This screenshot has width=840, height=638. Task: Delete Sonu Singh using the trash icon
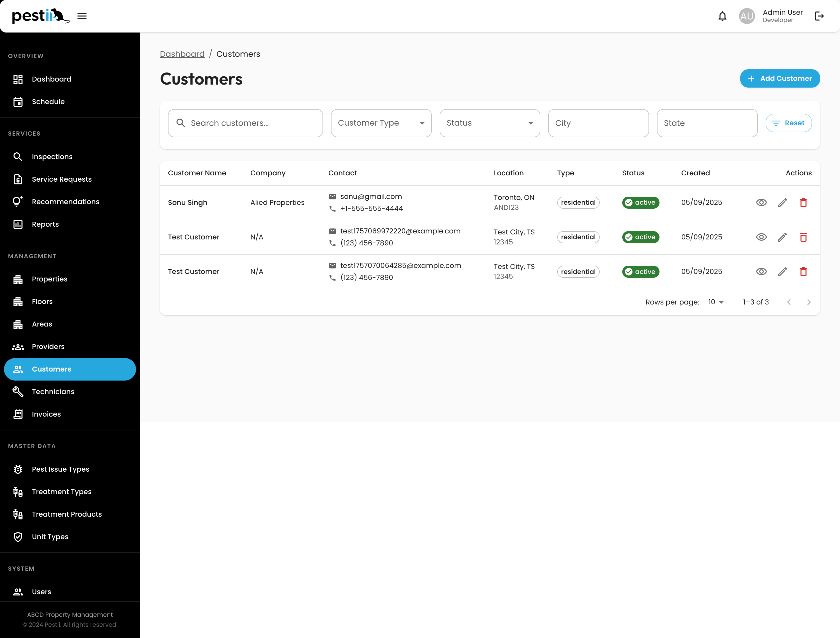pyautogui.click(x=803, y=202)
